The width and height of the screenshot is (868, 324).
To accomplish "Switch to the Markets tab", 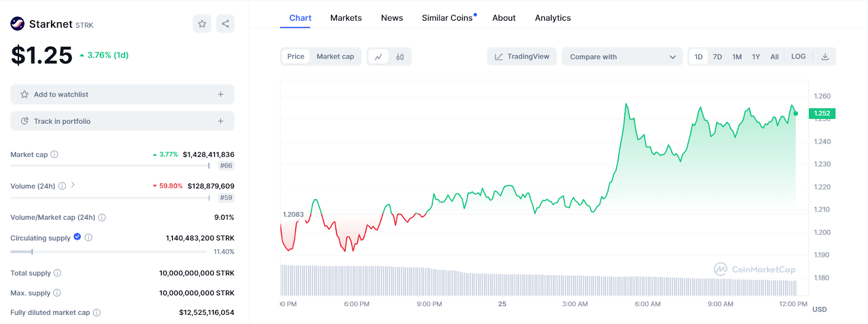I will click(x=346, y=18).
